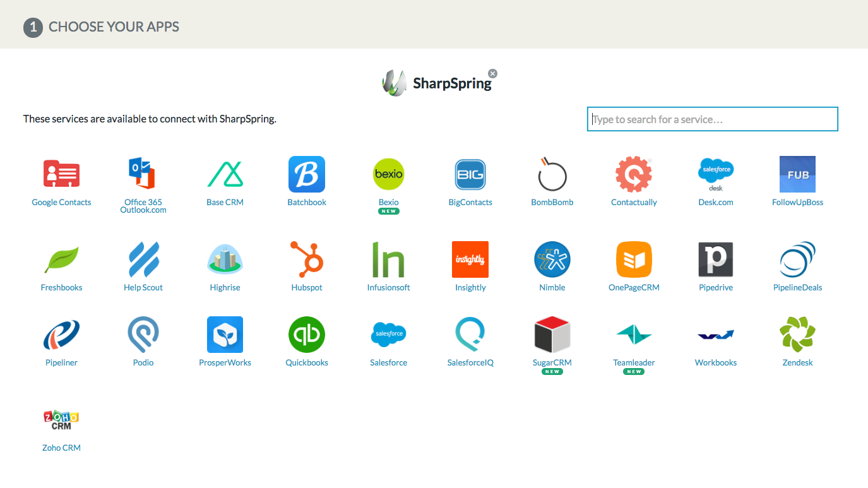Focus the service search input field
This screenshot has width=868, height=488.
coord(713,119)
